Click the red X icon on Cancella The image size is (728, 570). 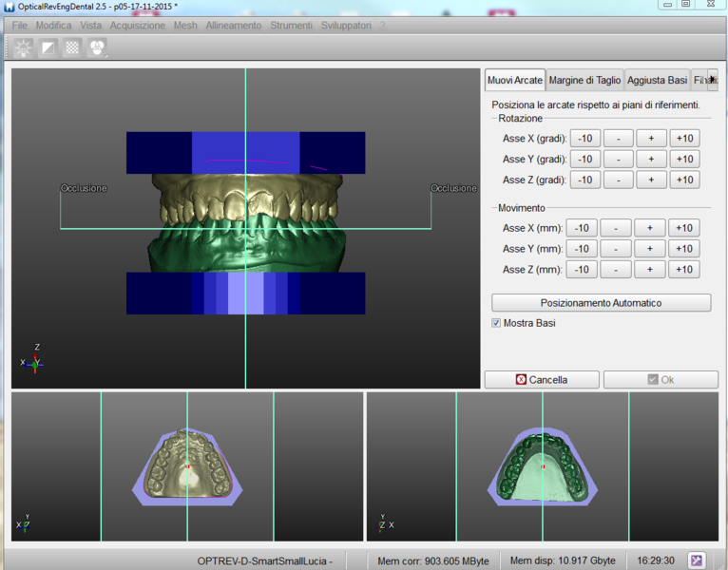[521, 380]
